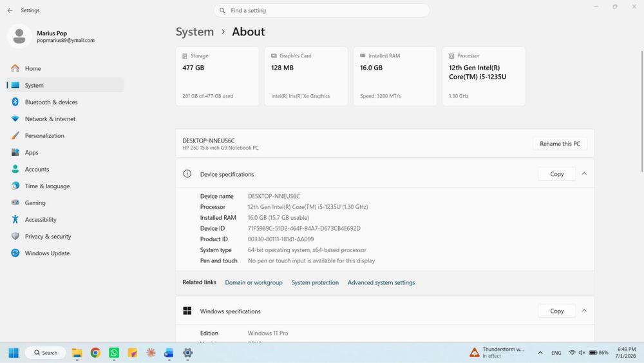The image size is (644, 363).
Task: Open the orange starburst taskbar app
Action: pos(151,353)
